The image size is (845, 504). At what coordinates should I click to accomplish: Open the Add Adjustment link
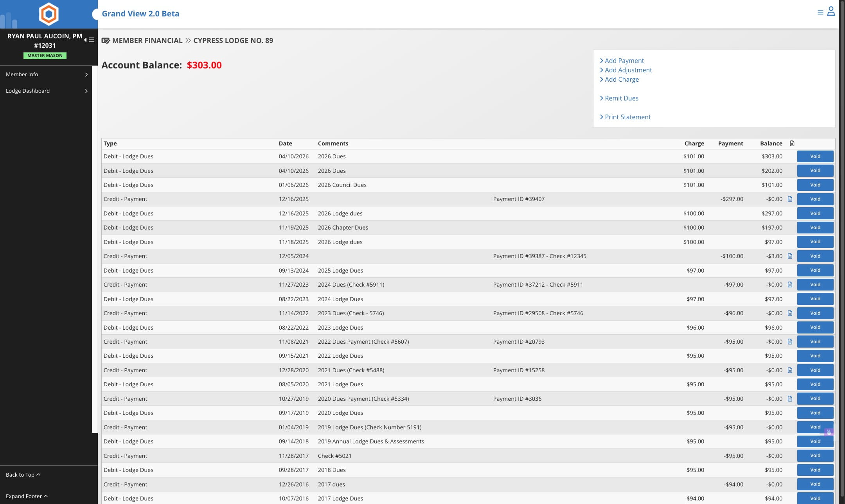click(628, 70)
